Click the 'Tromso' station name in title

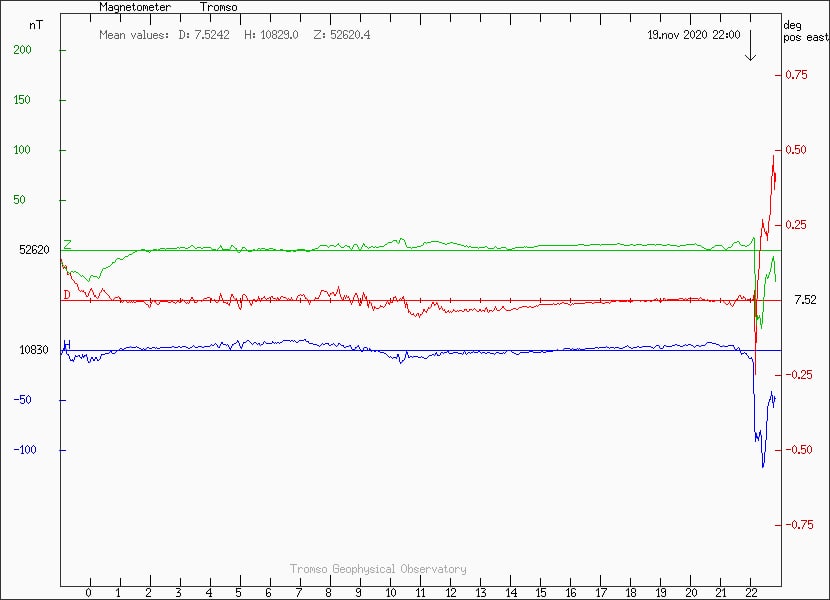[x=219, y=7]
